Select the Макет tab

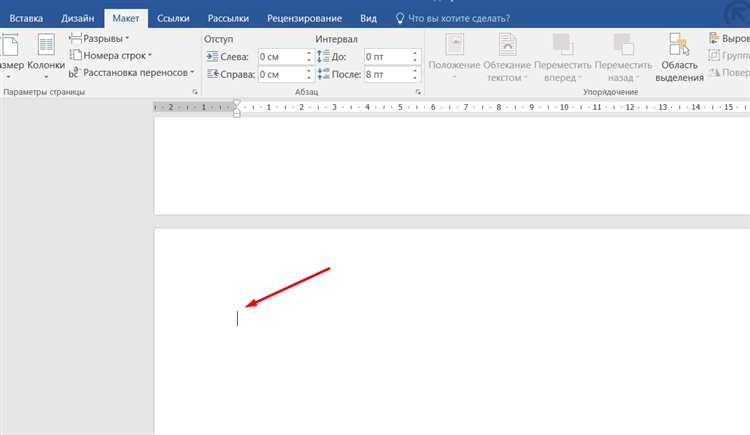click(126, 18)
